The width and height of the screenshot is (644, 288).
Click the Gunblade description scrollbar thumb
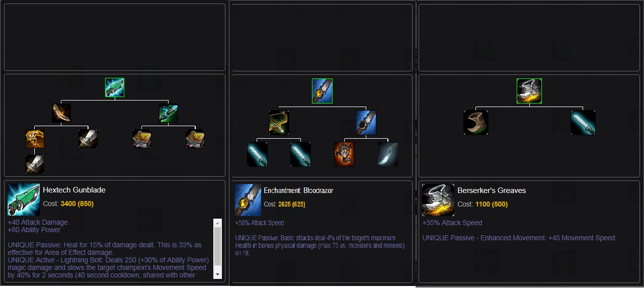(217, 246)
